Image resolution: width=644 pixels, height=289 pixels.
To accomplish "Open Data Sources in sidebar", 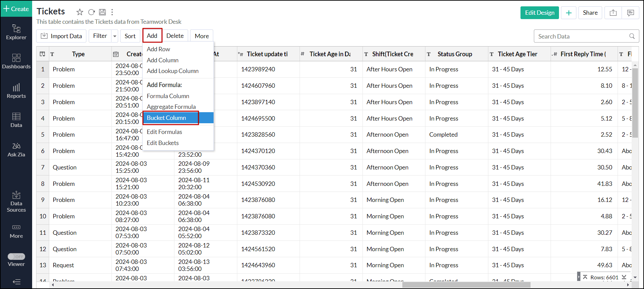I will tap(16, 202).
